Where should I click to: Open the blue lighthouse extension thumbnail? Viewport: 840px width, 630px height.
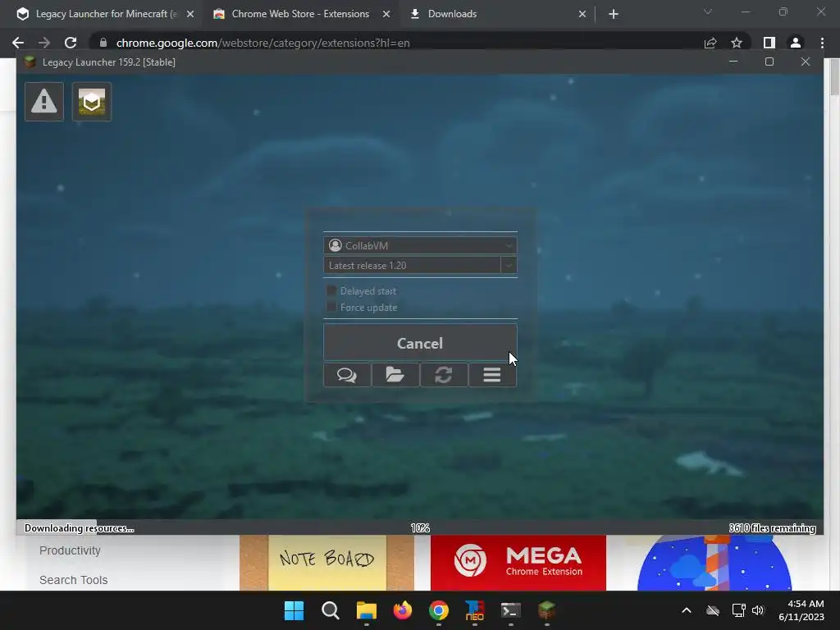pyautogui.click(x=714, y=563)
